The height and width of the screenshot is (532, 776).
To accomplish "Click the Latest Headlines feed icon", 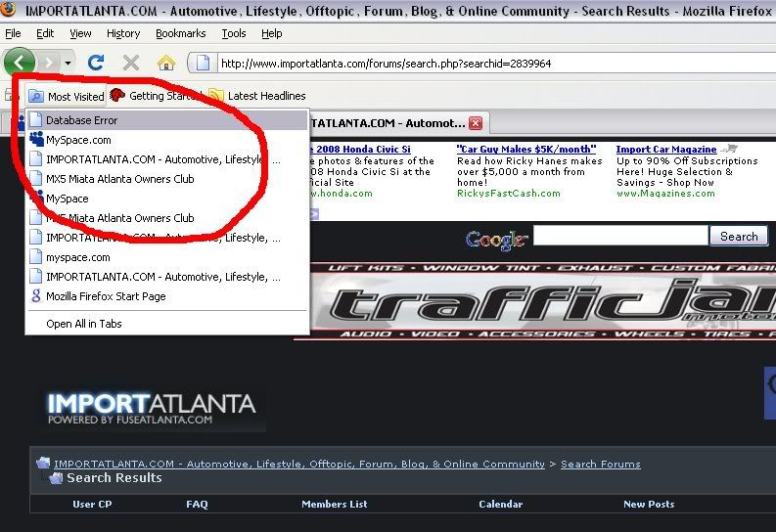I will [216, 96].
